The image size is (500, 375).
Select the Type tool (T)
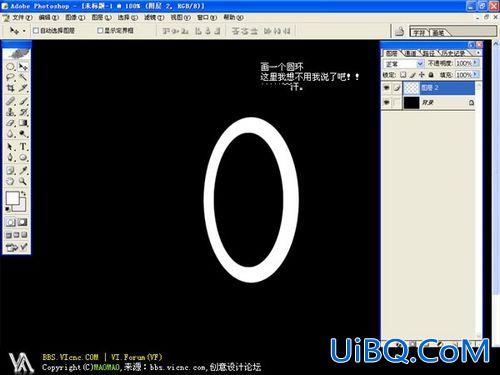tap(23, 146)
